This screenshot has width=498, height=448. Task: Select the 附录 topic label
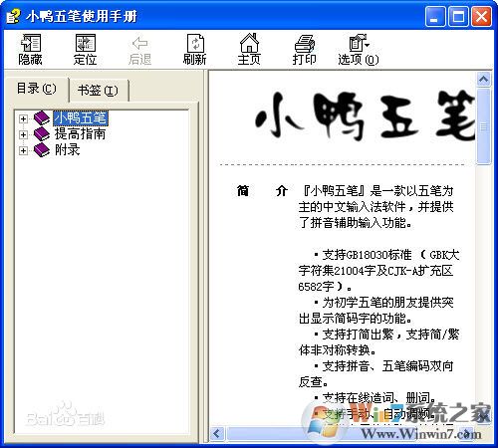point(68,149)
